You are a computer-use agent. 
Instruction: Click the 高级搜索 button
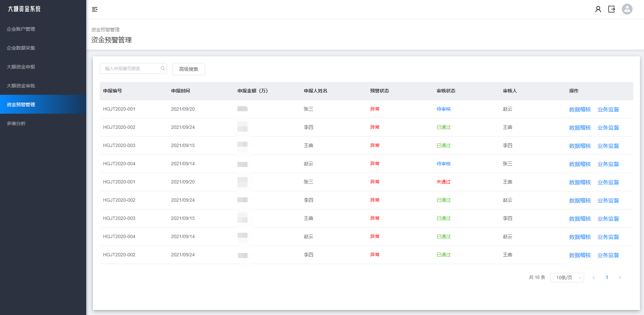point(189,69)
